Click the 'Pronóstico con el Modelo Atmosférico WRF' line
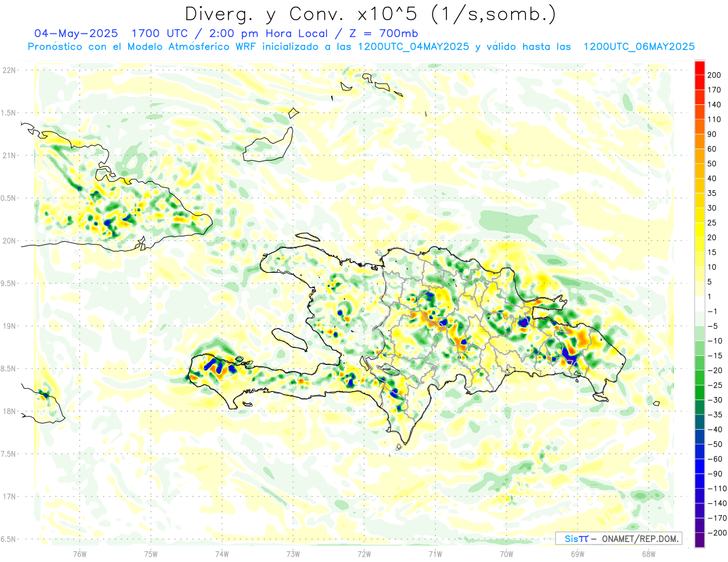 tap(143, 47)
